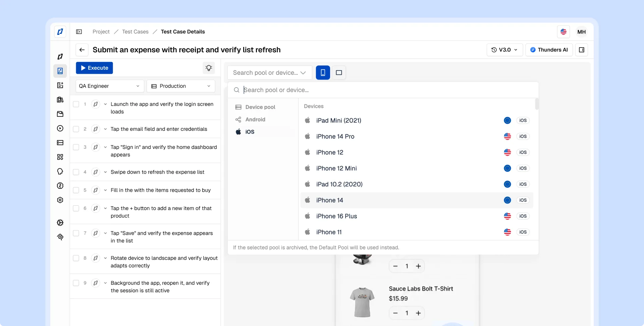Check the checkbox for step 4

(76, 172)
